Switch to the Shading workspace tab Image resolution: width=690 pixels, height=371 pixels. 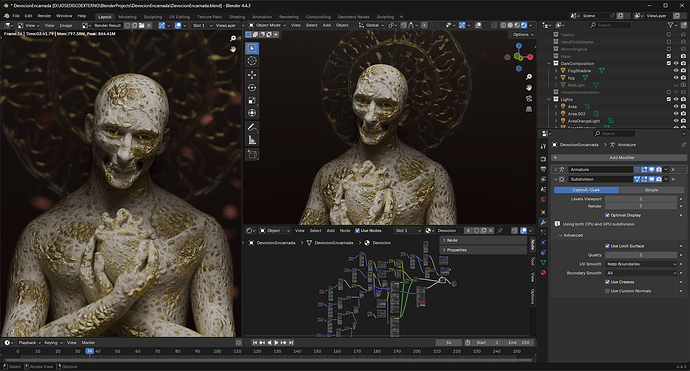coord(237,17)
